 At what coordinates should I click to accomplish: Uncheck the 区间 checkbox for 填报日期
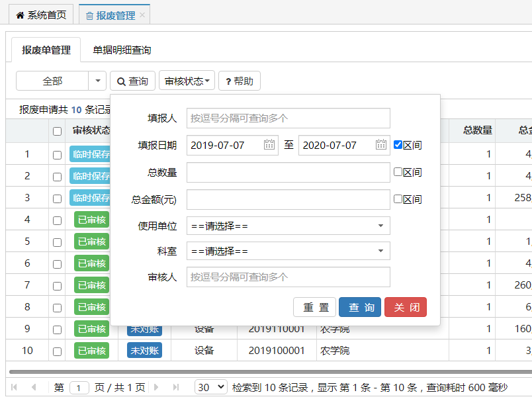pyautogui.click(x=398, y=145)
